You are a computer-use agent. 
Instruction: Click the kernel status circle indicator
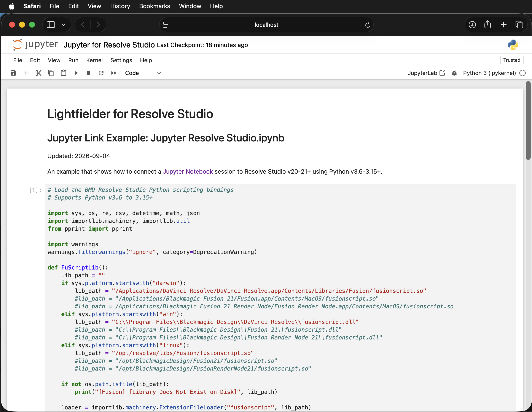pyautogui.click(x=522, y=73)
